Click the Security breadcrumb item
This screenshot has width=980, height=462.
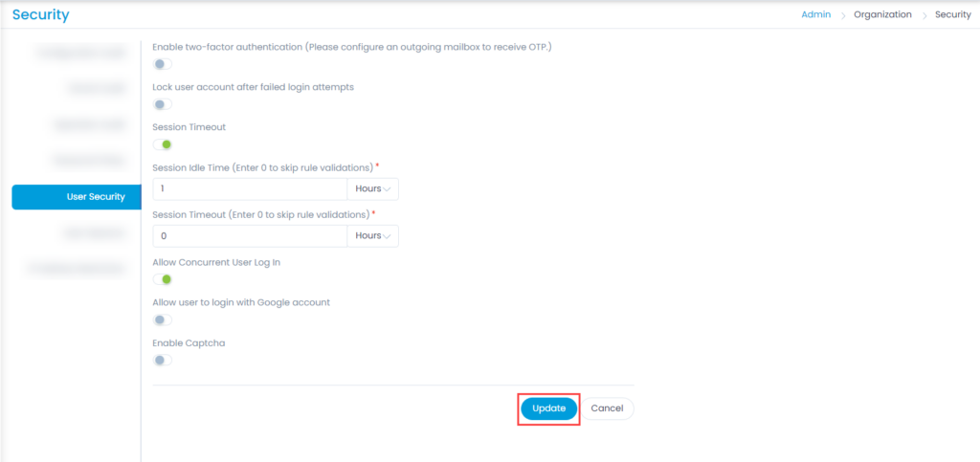952,15
